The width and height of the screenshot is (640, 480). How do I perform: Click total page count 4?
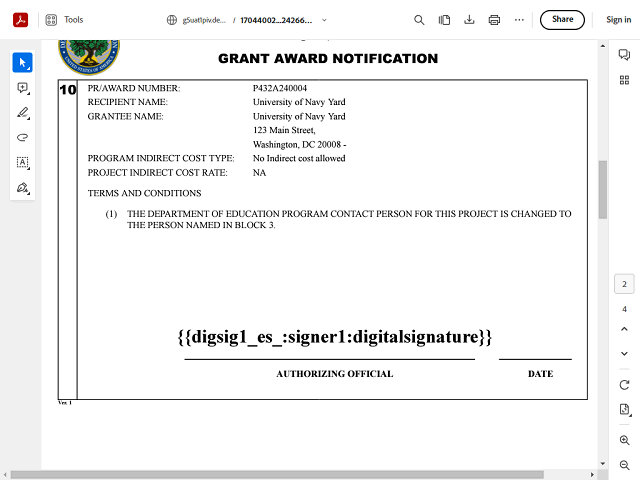tap(624, 309)
